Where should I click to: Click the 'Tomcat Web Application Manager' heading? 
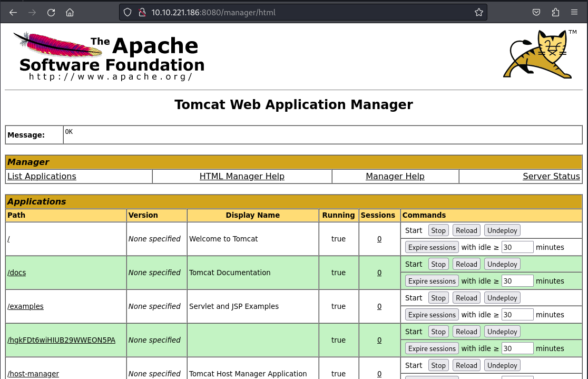click(x=293, y=105)
